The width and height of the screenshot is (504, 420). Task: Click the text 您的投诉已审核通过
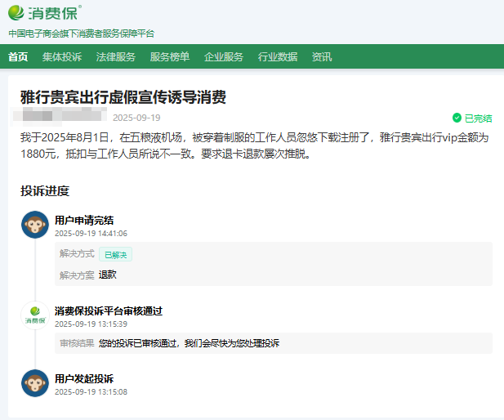[137, 343]
